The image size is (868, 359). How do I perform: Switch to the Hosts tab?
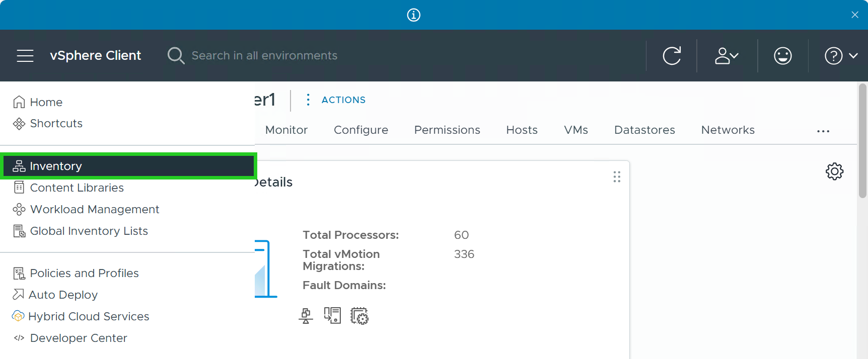coord(522,130)
